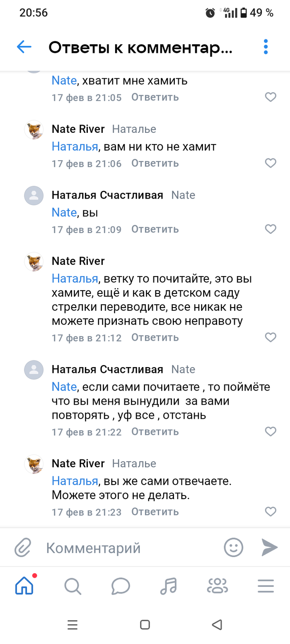This screenshot has height=644, width=290.
Task: Open the Search tab
Action: click(x=72, y=586)
